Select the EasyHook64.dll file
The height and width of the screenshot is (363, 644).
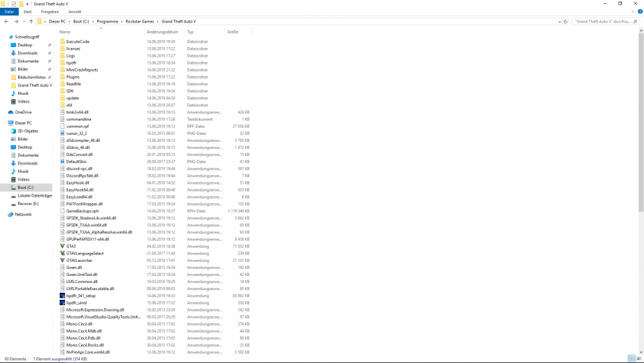click(80, 190)
